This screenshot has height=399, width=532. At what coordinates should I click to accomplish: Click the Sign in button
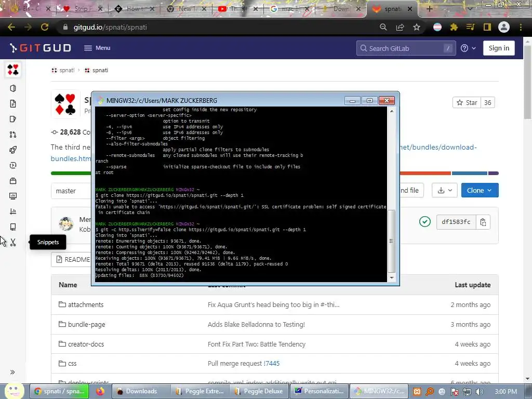499,48
